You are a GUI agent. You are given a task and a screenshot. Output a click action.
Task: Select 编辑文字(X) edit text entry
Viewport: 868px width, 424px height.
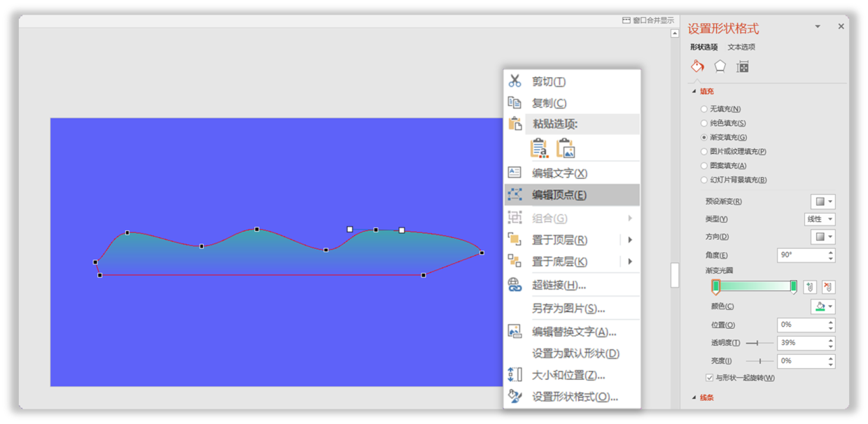pyautogui.click(x=572, y=173)
